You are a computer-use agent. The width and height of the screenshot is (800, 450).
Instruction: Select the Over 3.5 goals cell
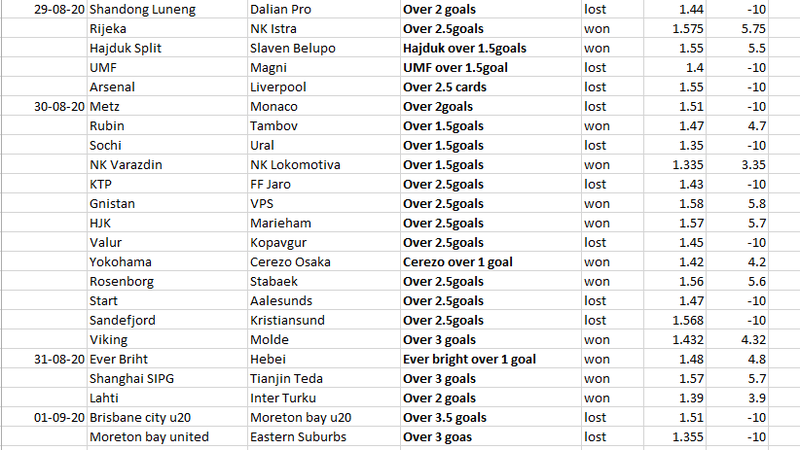[490, 417]
